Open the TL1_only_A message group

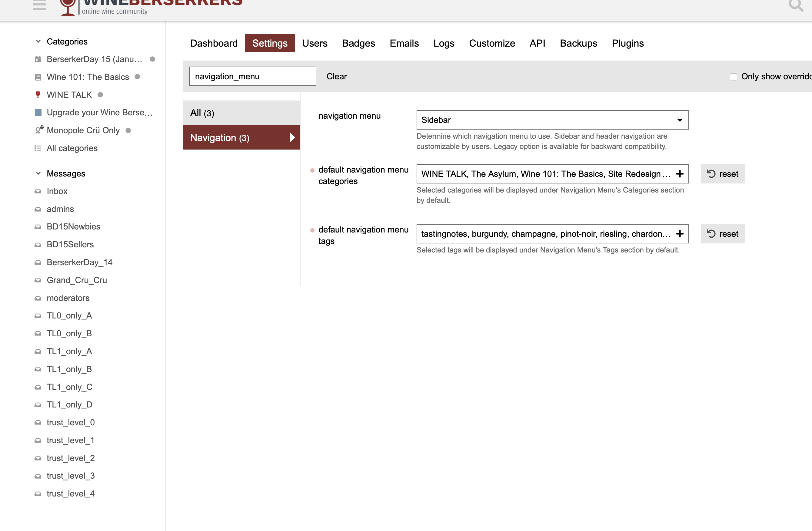[x=69, y=351]
